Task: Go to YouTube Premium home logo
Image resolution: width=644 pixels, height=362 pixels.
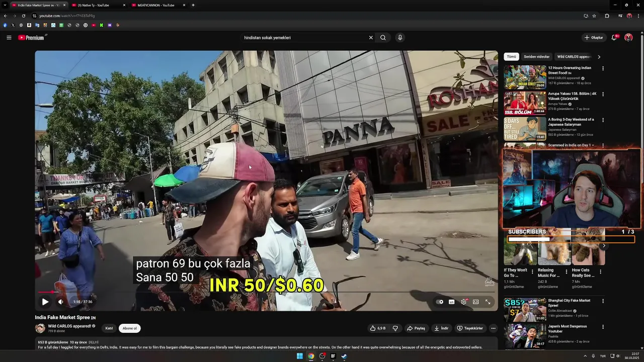Action: click(x=32, y=38)
